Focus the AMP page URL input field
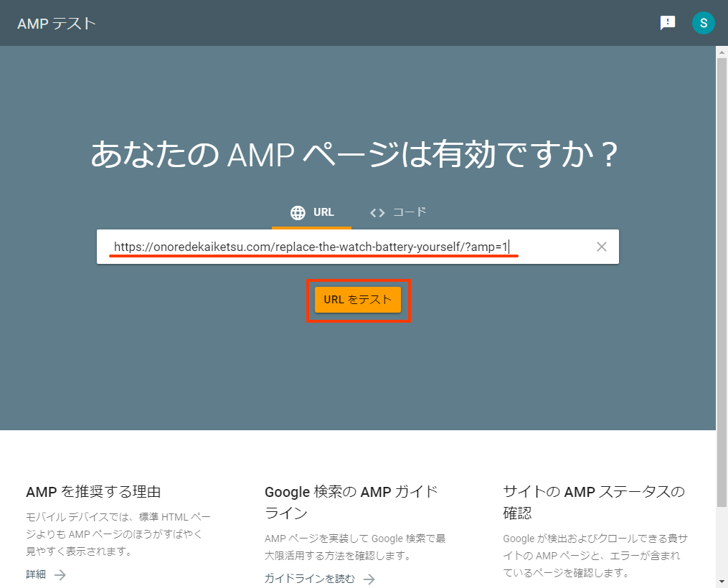Image resolution: width=728 pixels, height=588 pixels. click(357, 247)
